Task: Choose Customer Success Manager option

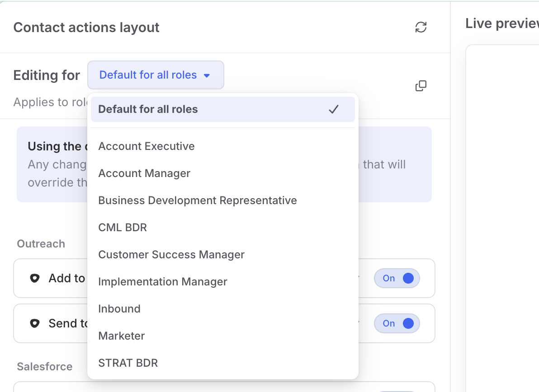Action: (x=171, y=255)
